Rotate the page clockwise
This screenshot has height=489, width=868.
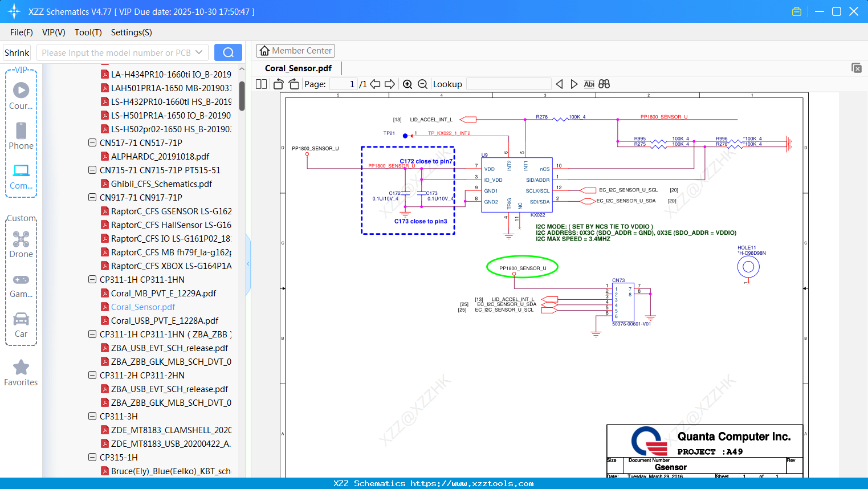294,84
